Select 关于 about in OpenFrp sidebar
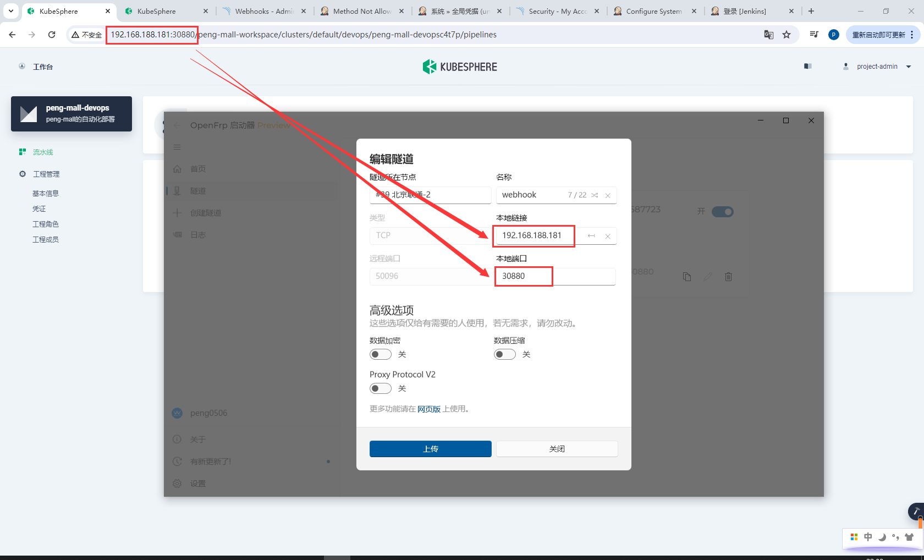 coord(252,440)
